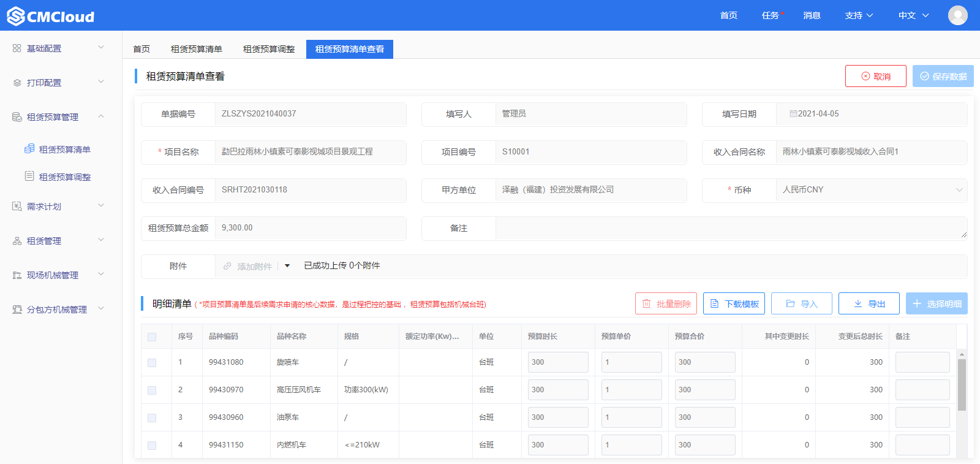
Task: Click the 选择明细 button
Action: click(x=937, y=303)
